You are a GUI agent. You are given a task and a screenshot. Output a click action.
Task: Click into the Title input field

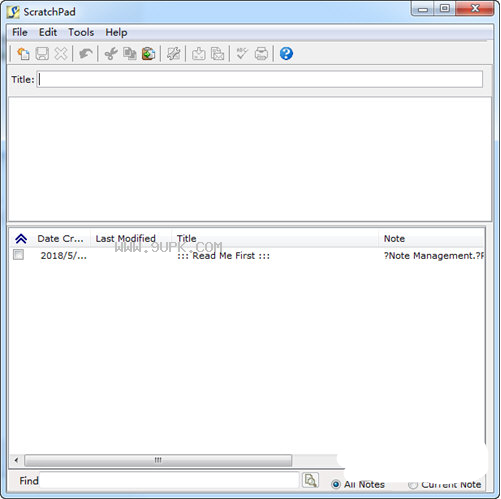point(260,79)
